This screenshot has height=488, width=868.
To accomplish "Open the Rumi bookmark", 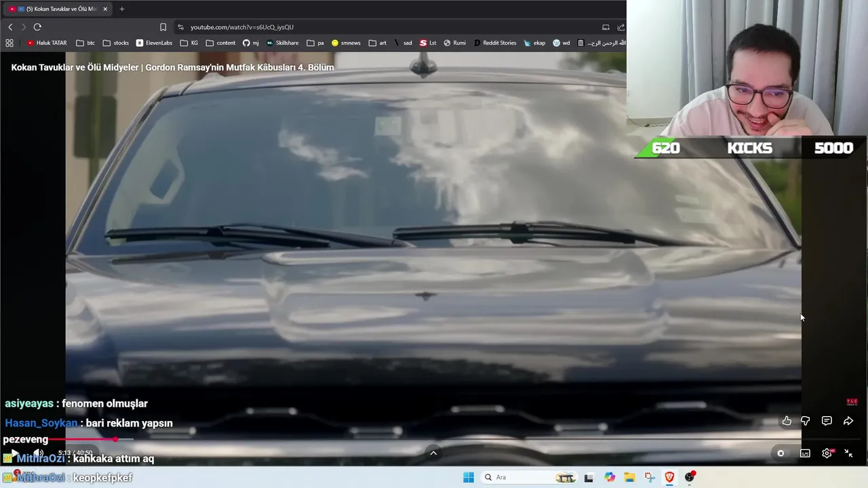I will (454, 43).
